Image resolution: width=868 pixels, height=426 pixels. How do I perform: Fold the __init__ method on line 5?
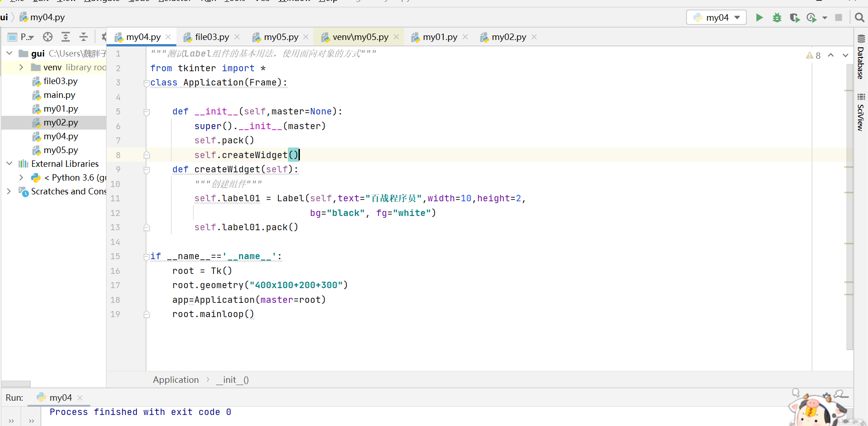pos(147,112)
